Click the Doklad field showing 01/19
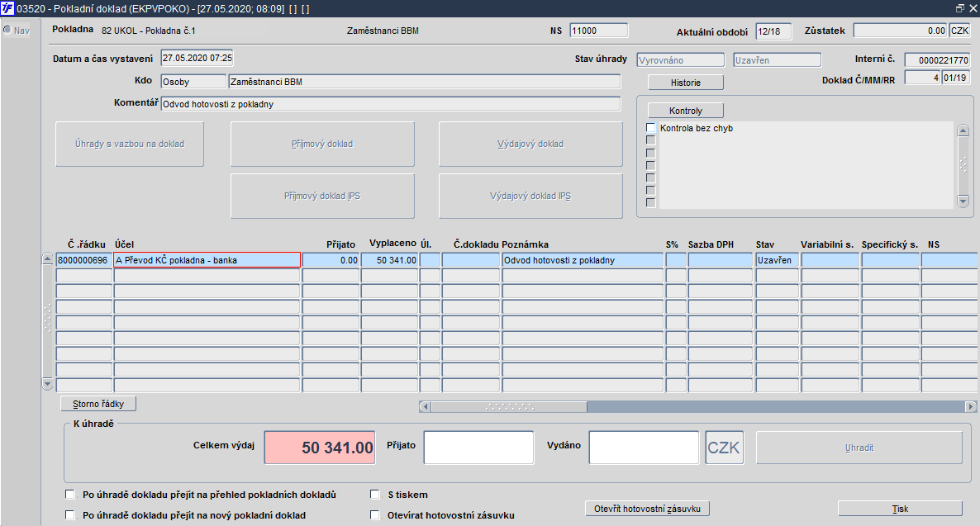 coord(956,78)
